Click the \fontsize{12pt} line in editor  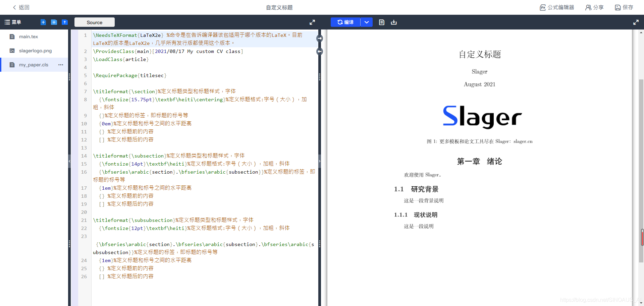click(194, 228)
